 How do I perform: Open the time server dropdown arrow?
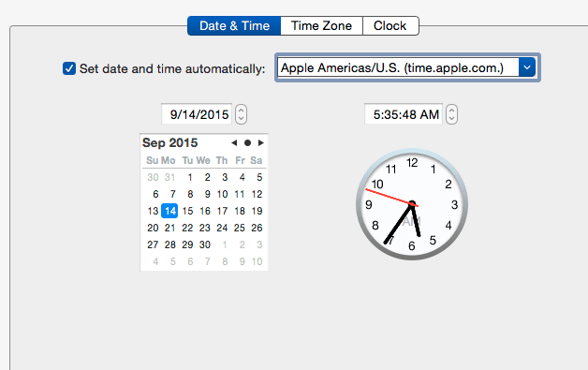527,67
